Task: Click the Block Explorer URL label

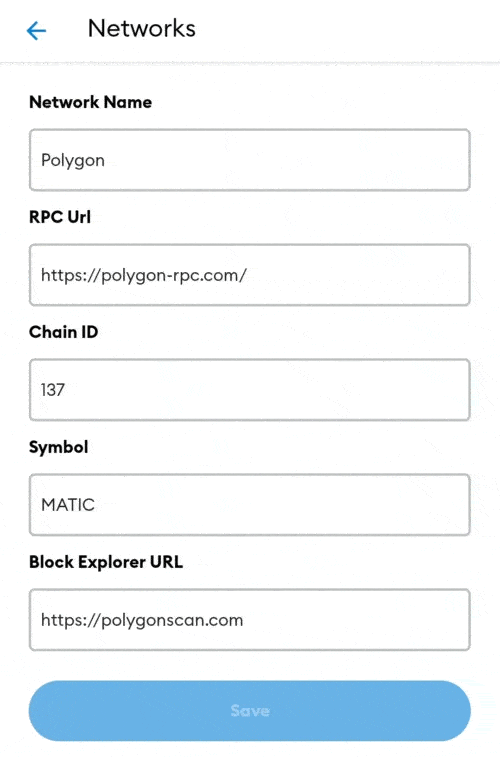Action: click(x=106, y=562)
